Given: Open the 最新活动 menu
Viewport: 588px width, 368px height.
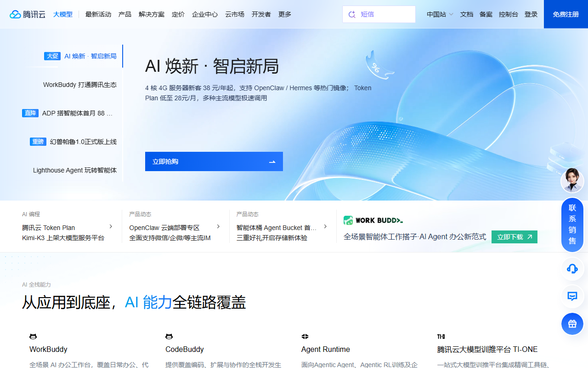Looking at the screenshot, I should [98, 14].
